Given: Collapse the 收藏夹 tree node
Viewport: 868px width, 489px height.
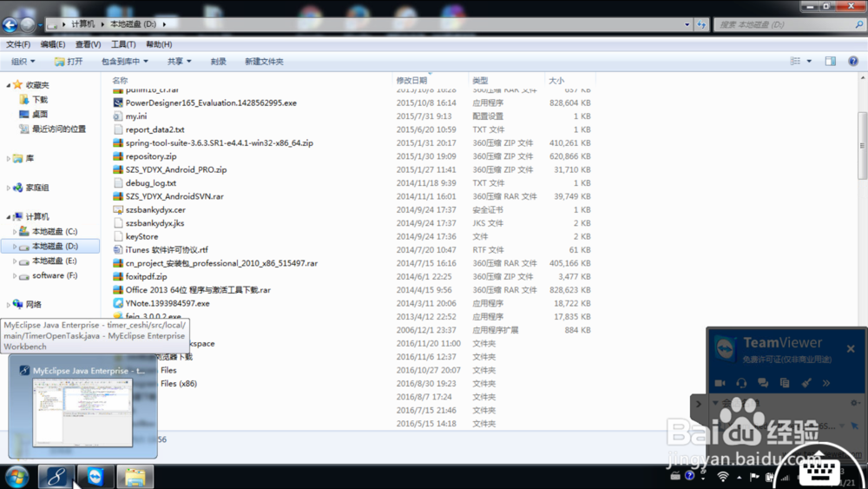Looking at the screenshot, I should [x=9, y=85].
